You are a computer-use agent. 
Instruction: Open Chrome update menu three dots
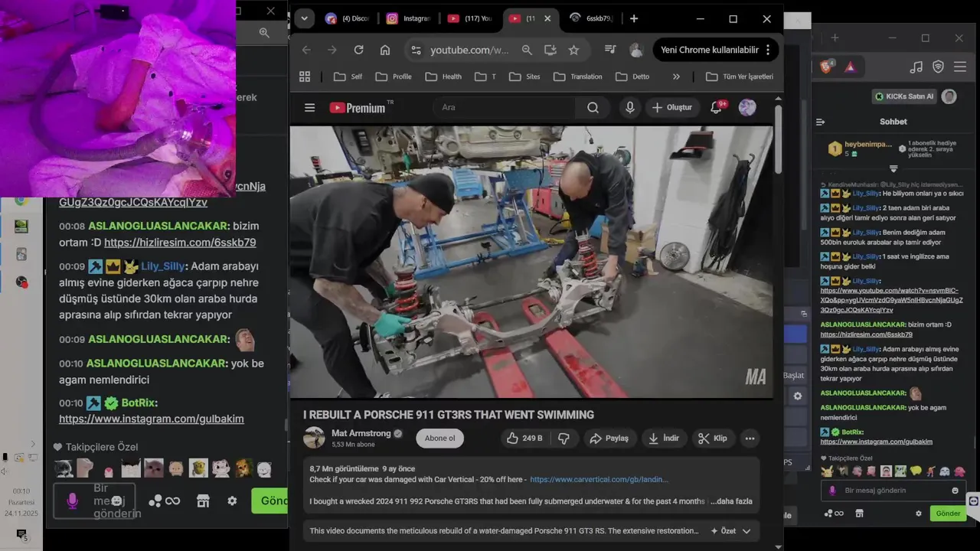click(768, 50)
